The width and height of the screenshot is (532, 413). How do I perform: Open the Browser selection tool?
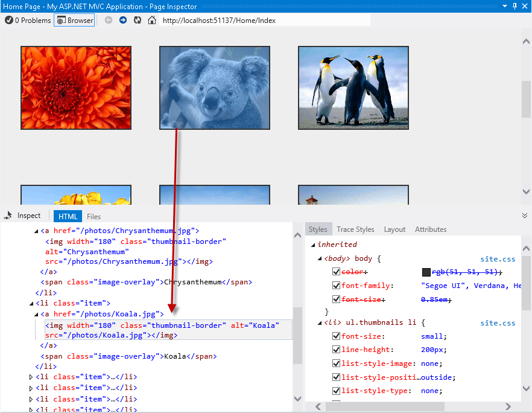74,20
